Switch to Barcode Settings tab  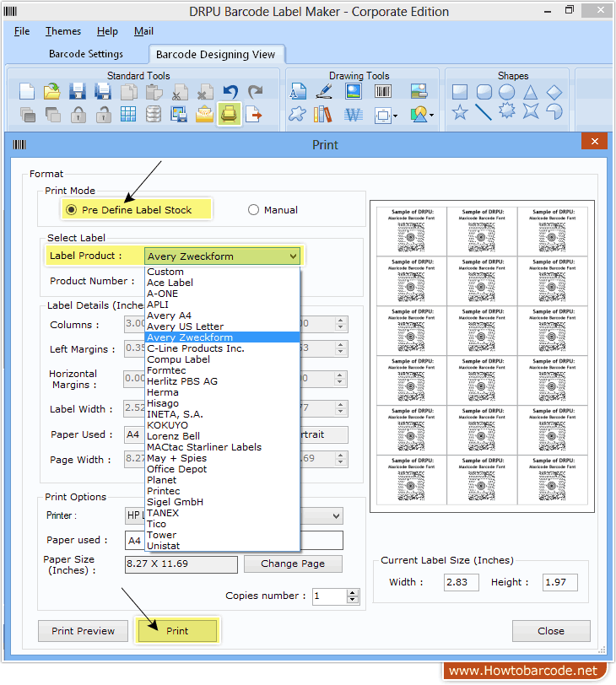click(x=86, y=54)
